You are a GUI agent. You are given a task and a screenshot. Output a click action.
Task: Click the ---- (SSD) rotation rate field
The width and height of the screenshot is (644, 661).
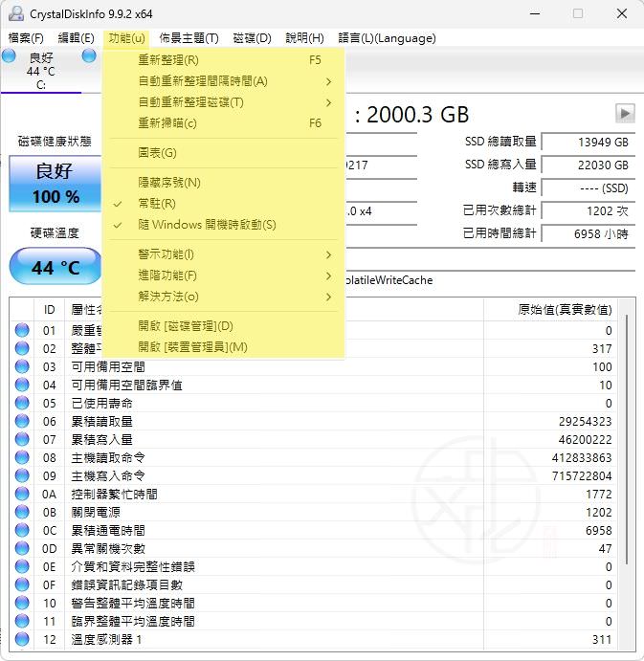(x=588, y=187)
